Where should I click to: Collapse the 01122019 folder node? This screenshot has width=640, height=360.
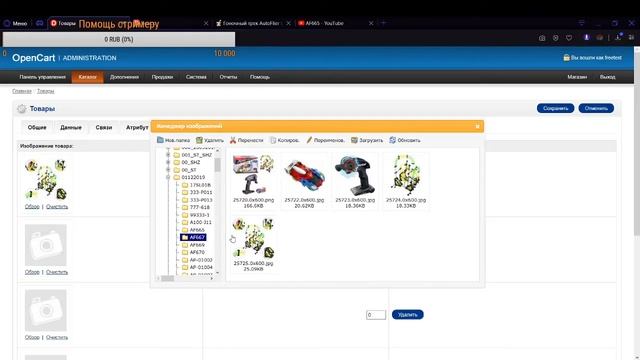pyautogui.click(x=168, y=178)
